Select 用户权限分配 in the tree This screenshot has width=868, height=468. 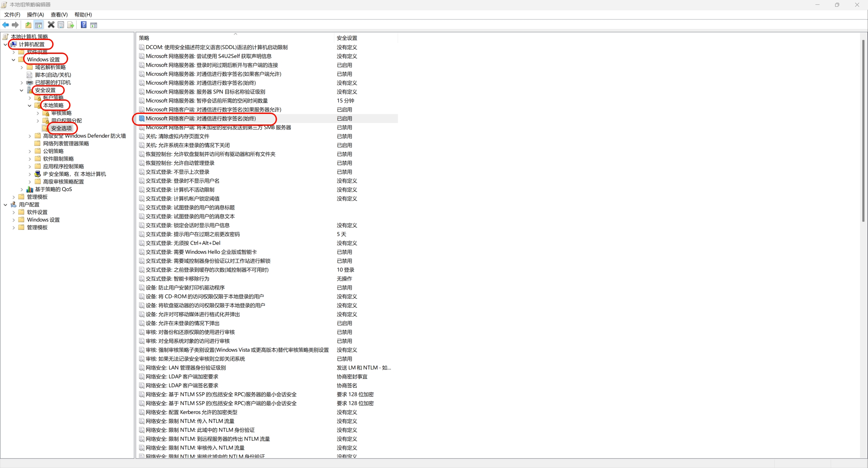click(66, 121)
